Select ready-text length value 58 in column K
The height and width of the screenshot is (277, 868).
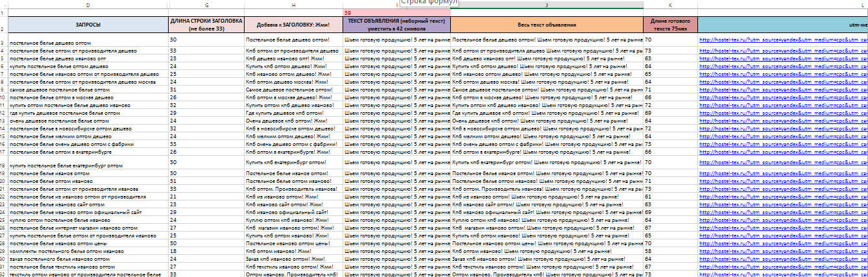[670, 250]
